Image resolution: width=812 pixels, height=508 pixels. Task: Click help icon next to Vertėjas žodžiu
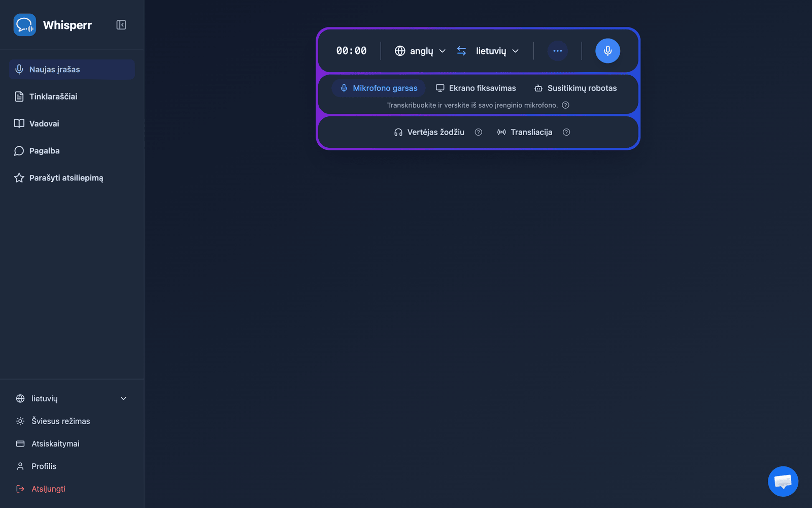478,132
